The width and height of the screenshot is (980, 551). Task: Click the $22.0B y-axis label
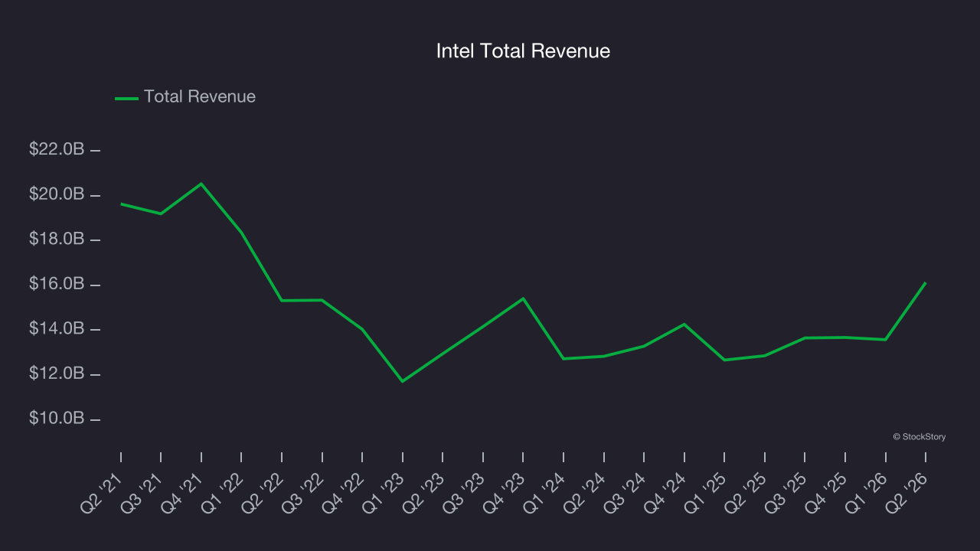pyautogui.click(x=57, y=150)
